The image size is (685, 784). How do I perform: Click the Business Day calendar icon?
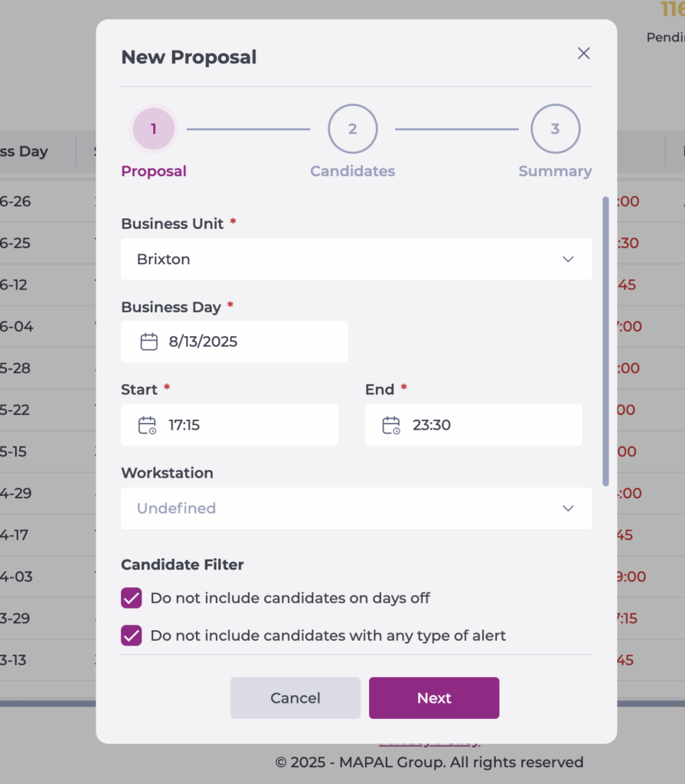coord(148,341)
